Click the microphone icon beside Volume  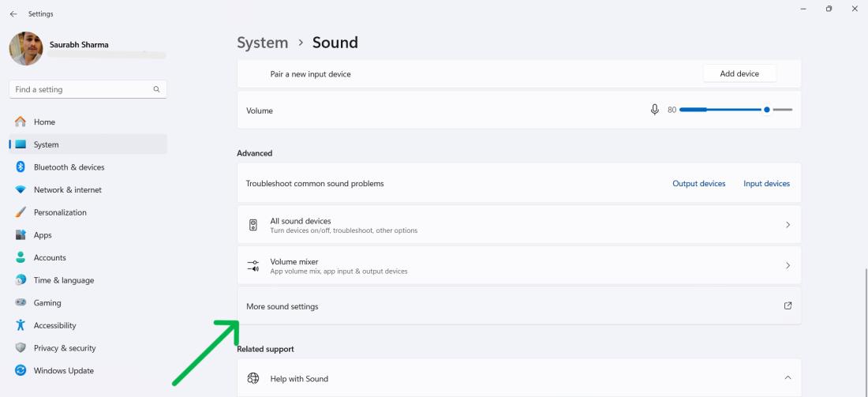(x=654, y=110)
